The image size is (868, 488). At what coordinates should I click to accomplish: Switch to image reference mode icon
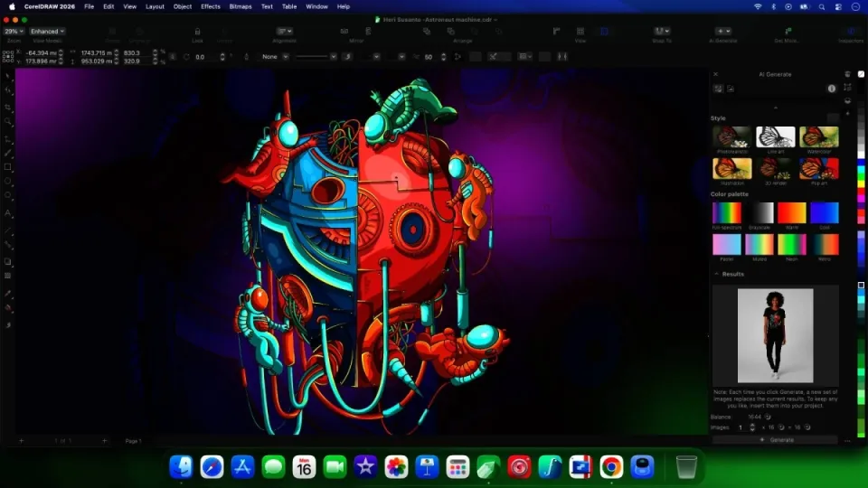[x=731, y=89]
